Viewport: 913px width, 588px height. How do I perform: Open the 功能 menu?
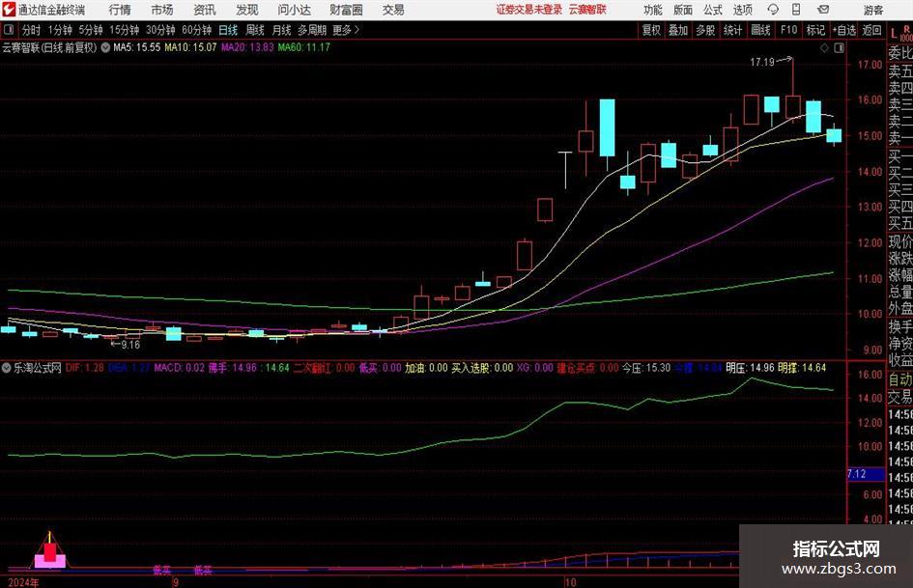(x=653, y=10)
